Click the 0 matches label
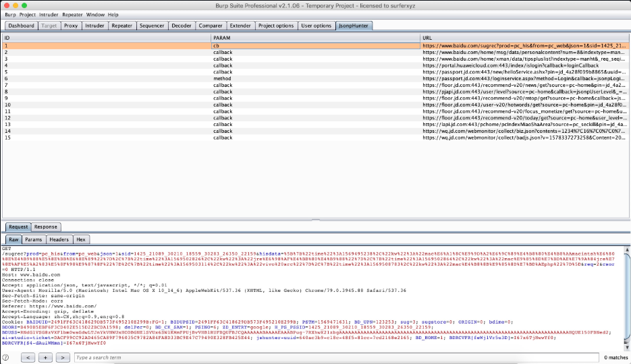The image size is (631, 364). click(615, 357)
